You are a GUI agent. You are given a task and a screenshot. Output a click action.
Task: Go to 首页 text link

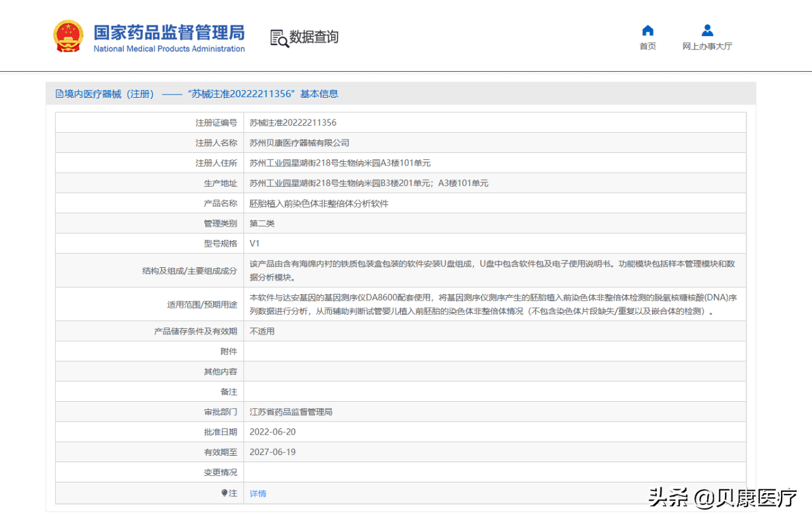point(648,46)
